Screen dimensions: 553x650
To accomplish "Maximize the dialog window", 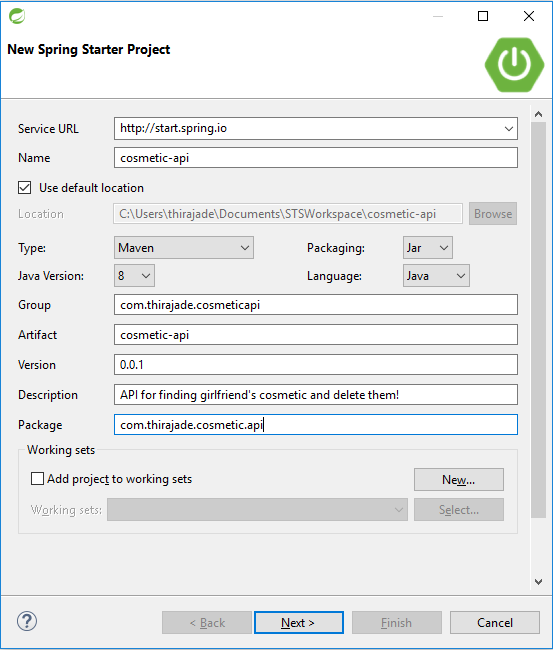I will click(483, 16).
